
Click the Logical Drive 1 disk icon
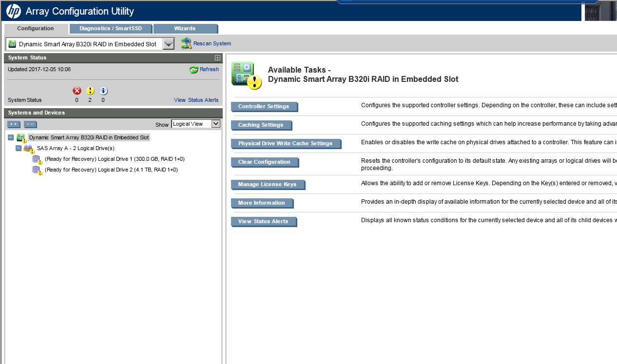(x=38, y=159)
